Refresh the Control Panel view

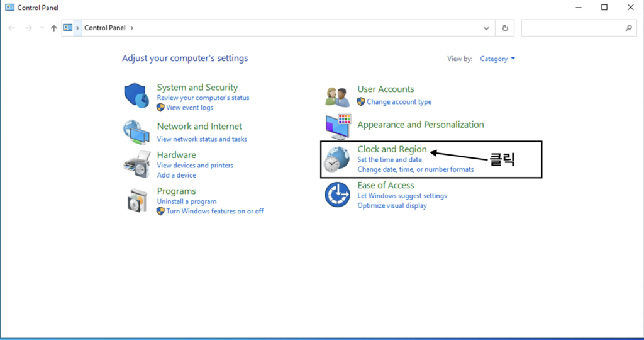coord(505,28)
